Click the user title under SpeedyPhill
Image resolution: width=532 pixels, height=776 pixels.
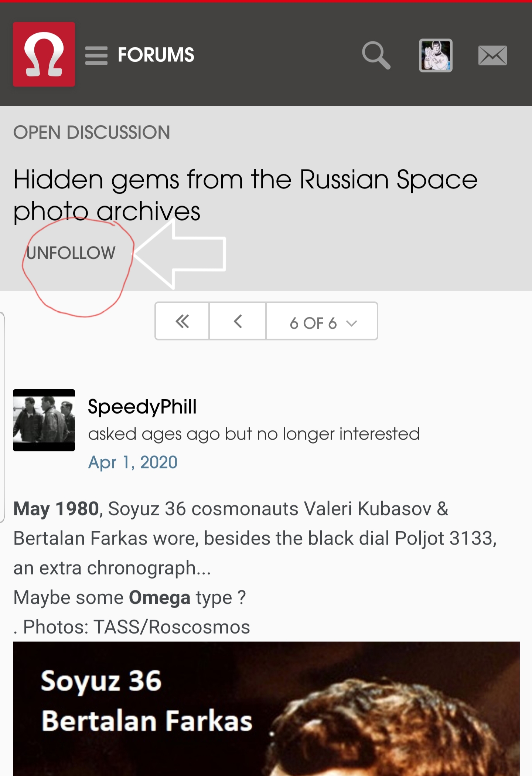(254, 434)
